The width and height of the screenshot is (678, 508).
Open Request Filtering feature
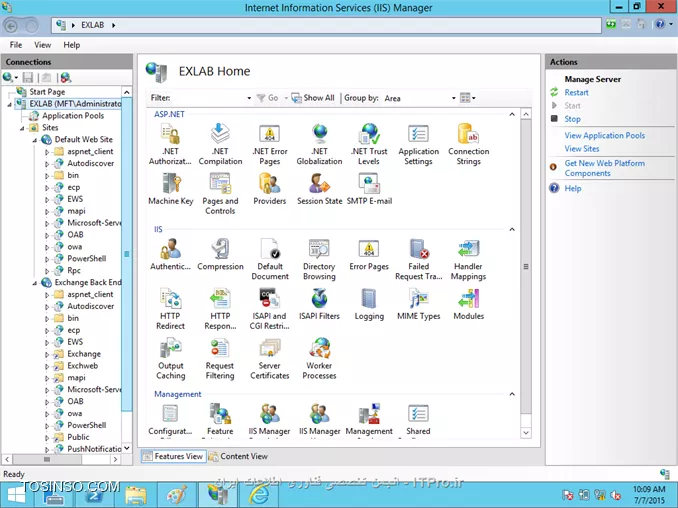click(x=220, y=358)
